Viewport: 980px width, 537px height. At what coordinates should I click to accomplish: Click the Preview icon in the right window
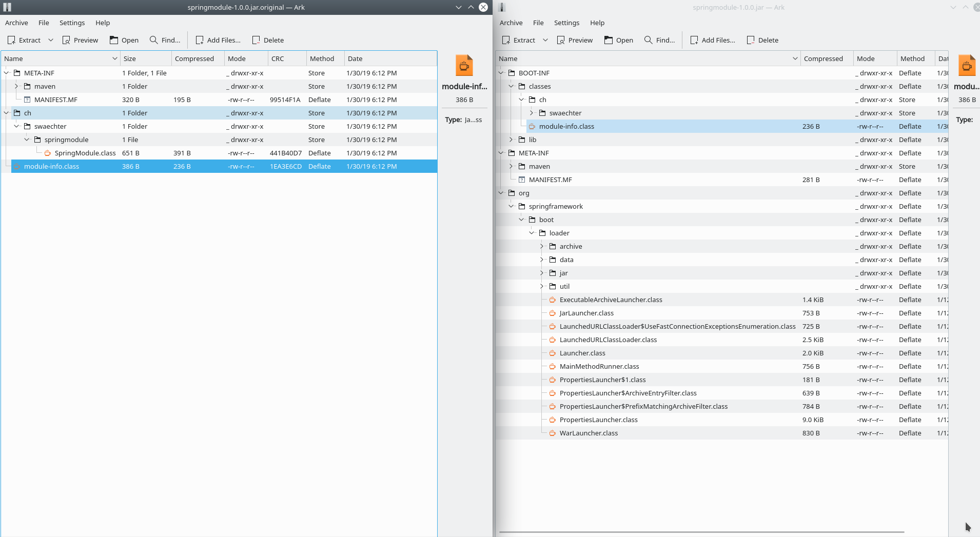562,40
